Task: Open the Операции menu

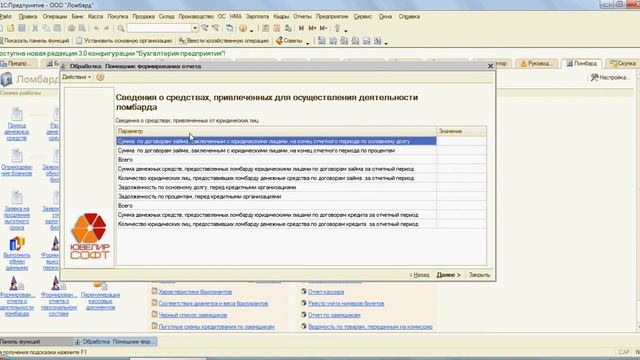Action: (x=55, y=16)
